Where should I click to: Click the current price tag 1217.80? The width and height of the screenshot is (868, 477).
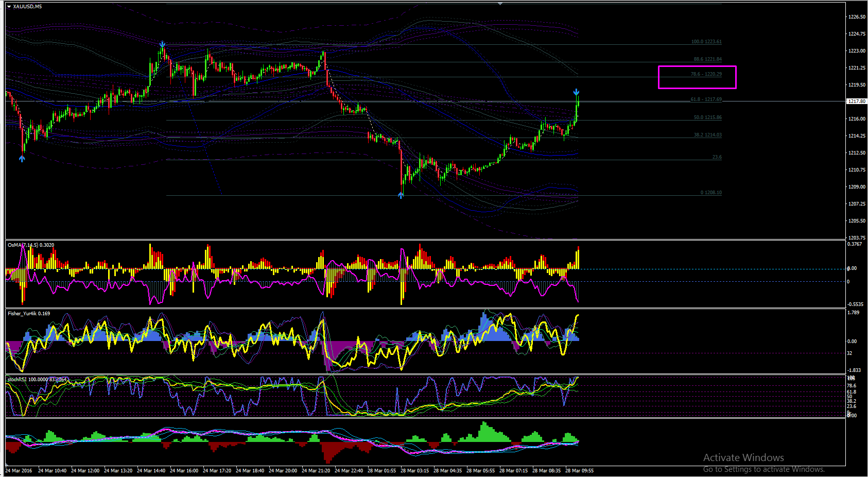pos(857,101)
